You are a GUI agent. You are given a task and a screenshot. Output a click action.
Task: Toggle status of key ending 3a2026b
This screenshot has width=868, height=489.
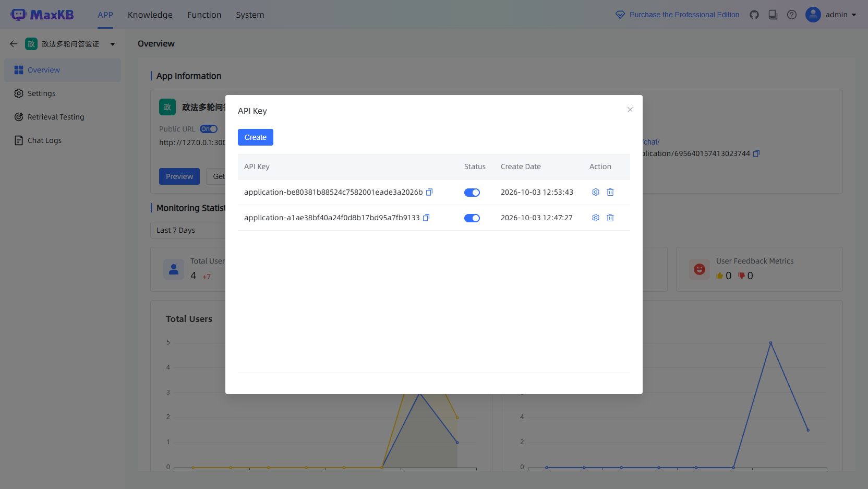click(x=472, y=193)
